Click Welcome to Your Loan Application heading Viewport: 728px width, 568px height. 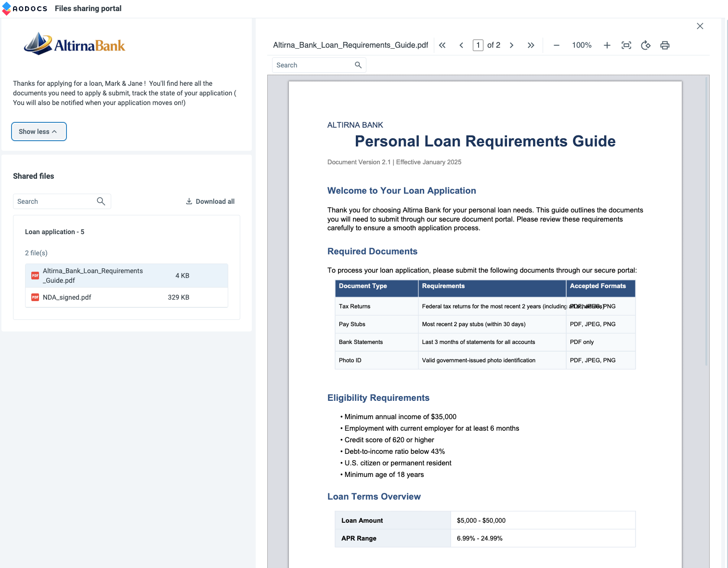402,191
